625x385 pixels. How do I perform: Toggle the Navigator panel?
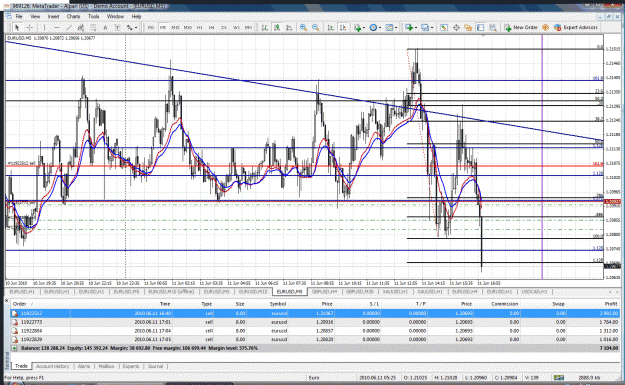[468, 28]
